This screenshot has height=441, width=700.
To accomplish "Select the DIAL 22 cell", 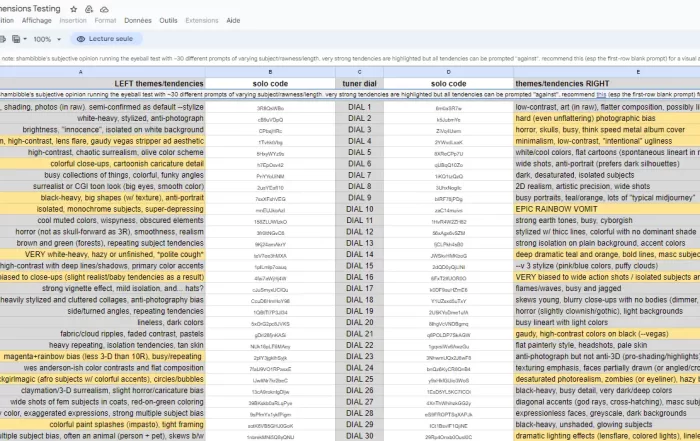I will pos(359,345).
